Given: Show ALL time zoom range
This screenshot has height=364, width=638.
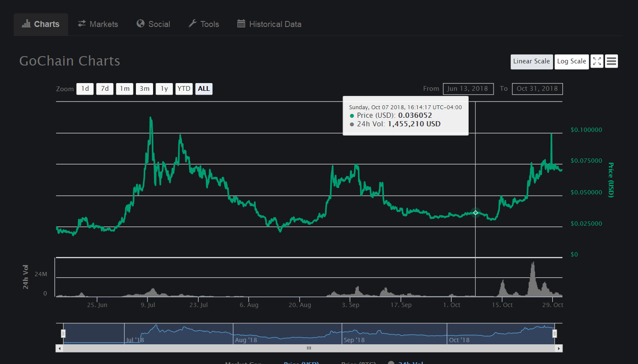Looking at the screenshot, I should (x=204, y=89).
